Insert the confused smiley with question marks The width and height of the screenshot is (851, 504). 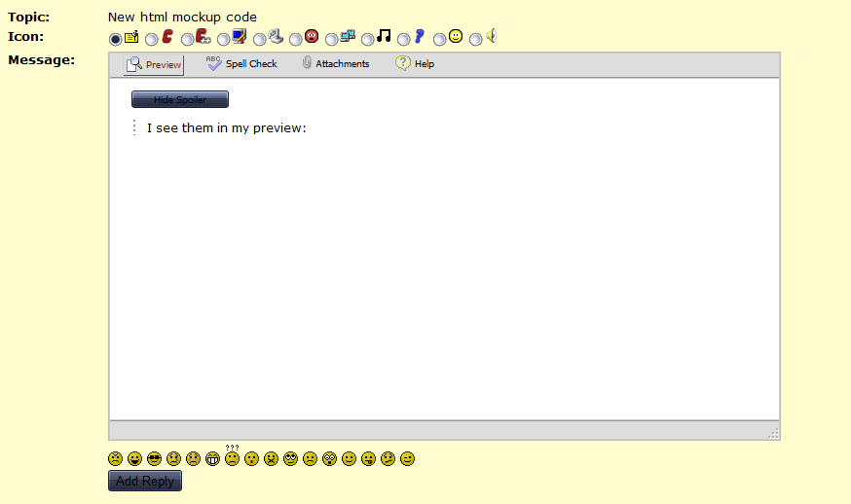click(x=232, y=458)
